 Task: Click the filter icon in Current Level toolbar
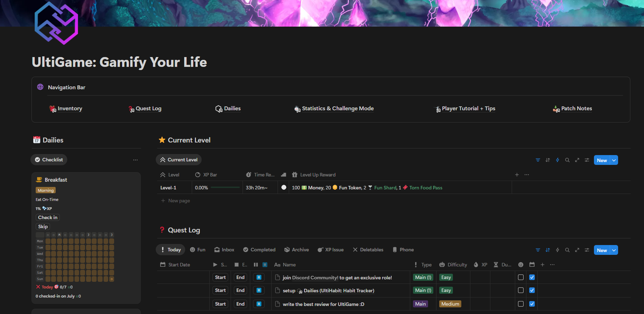538,160
